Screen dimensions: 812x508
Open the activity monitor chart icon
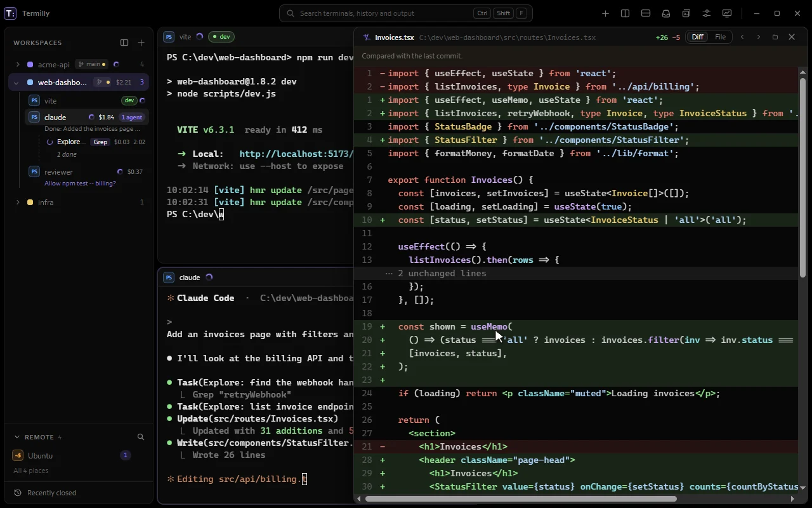pos(727,13)
